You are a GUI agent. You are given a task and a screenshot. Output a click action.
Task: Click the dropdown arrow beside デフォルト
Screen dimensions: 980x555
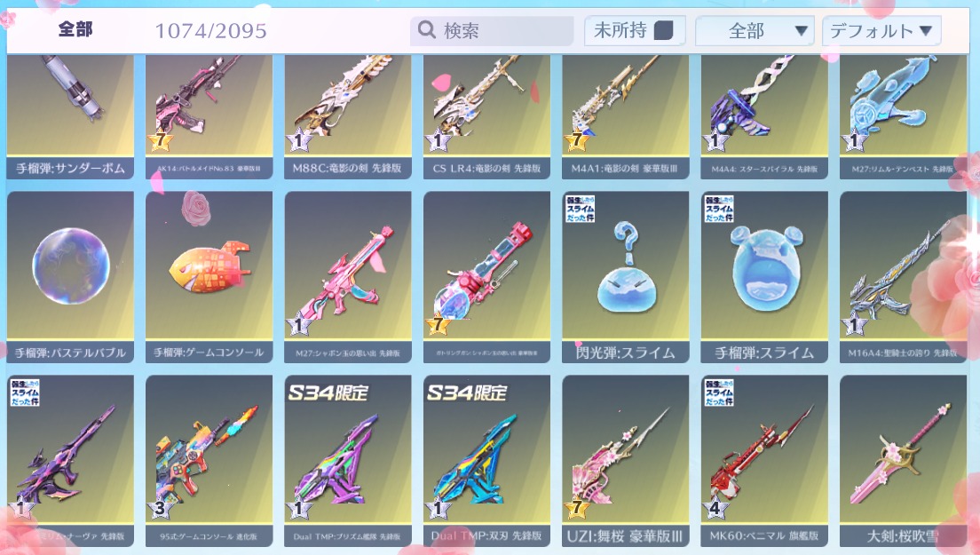pyautogui.click(x=926, y=30)
